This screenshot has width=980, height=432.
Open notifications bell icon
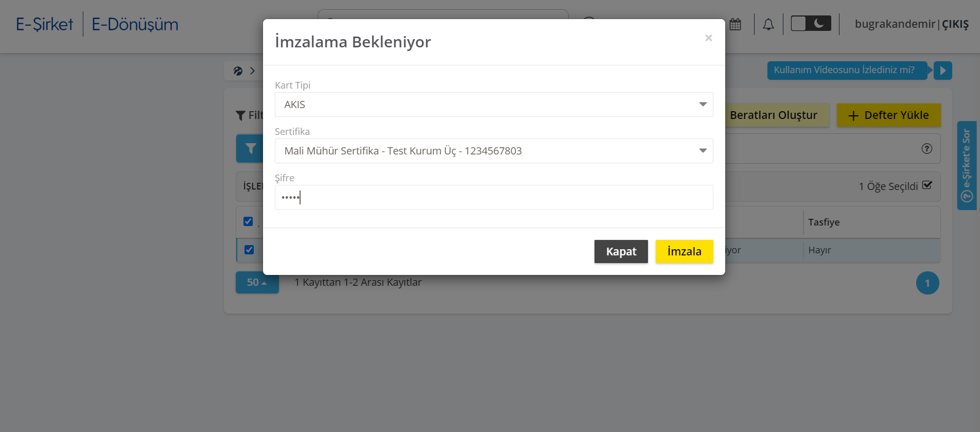pyautogui.click(x=768, y=24)
